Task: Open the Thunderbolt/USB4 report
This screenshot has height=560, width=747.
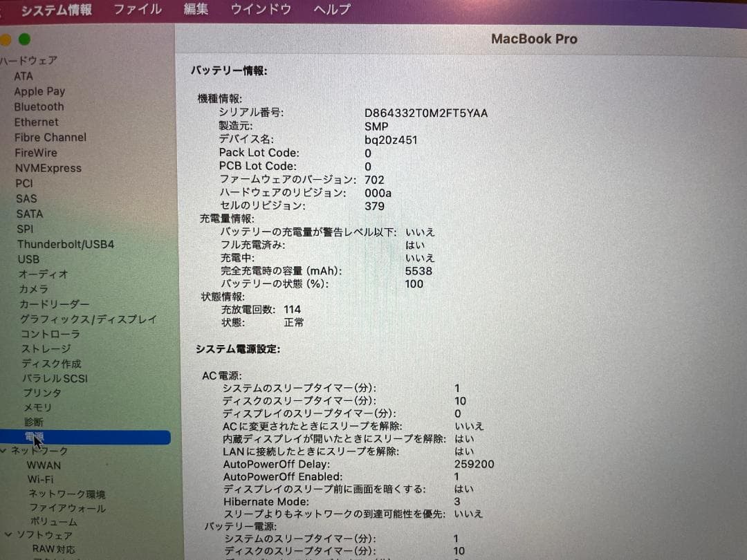Action: 66,244
